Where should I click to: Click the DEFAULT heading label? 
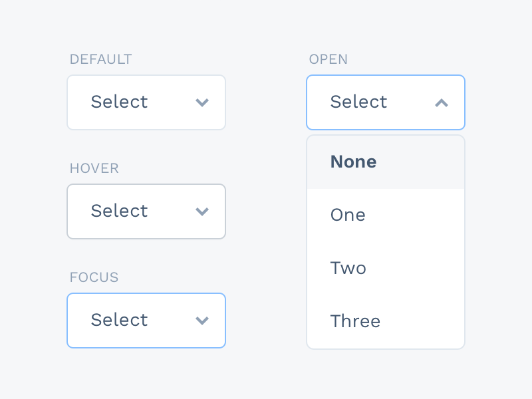coord(100,59)
